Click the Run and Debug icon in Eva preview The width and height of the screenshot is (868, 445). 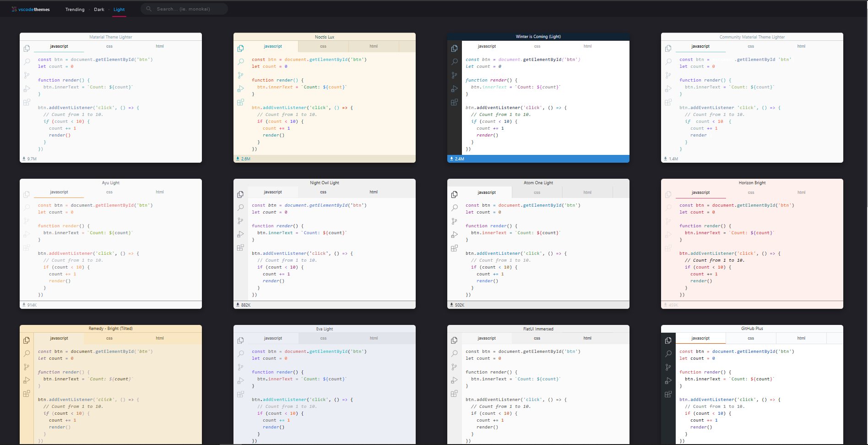[241, 380]
